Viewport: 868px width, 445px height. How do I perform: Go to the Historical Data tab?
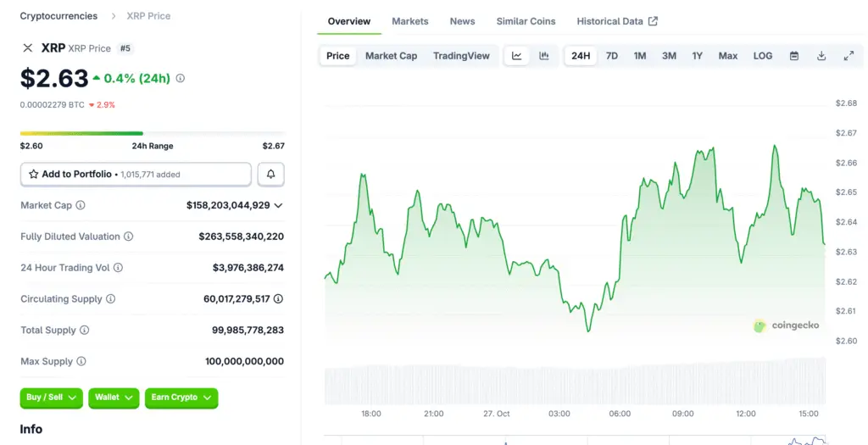pyautogui.click(x=616, y=21)
